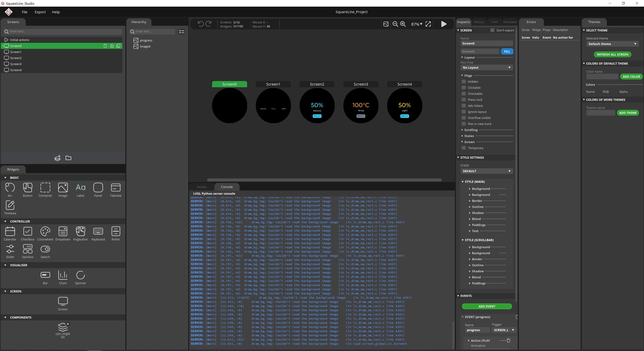Image resolution: width=644 pixels, height=351 pixels.
Task: Select the Arc widget
Action: [x=10, y=188]
